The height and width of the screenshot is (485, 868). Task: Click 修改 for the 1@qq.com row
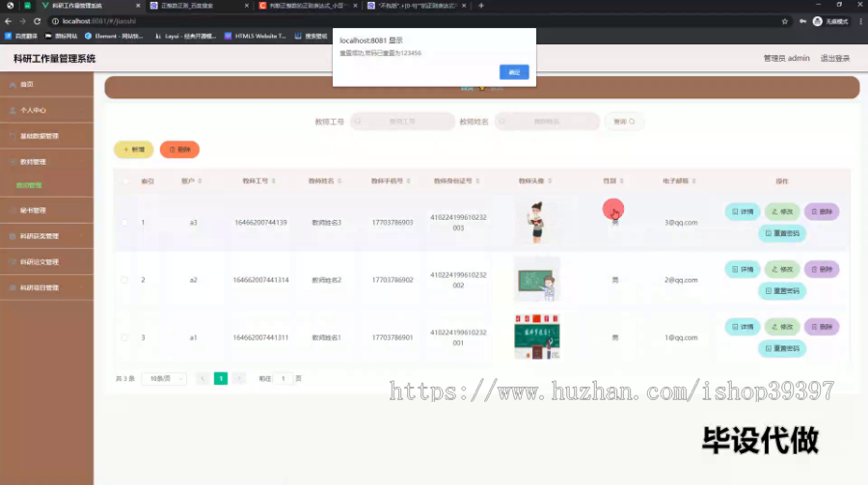[782, 327]
